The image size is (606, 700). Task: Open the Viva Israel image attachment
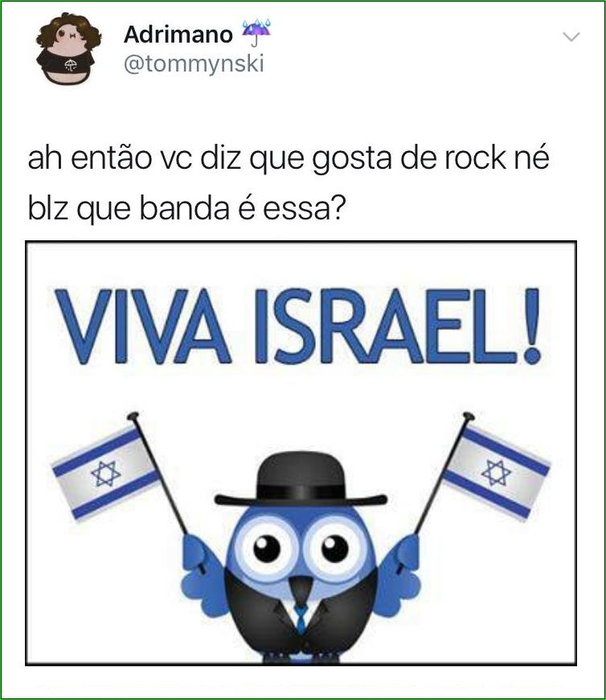click(301, 453)
